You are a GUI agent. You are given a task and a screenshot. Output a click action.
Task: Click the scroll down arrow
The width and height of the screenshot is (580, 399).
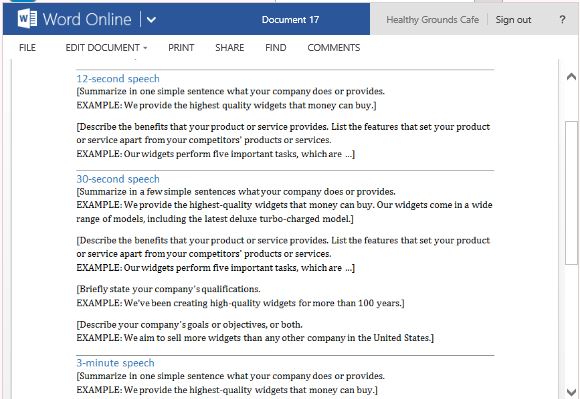(x=571, y=392)
